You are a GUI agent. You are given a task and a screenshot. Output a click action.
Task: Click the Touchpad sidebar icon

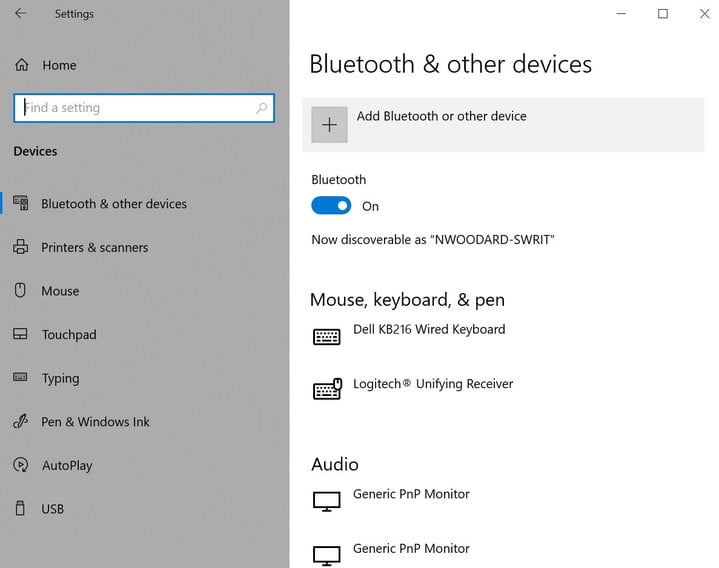point(20,334)
